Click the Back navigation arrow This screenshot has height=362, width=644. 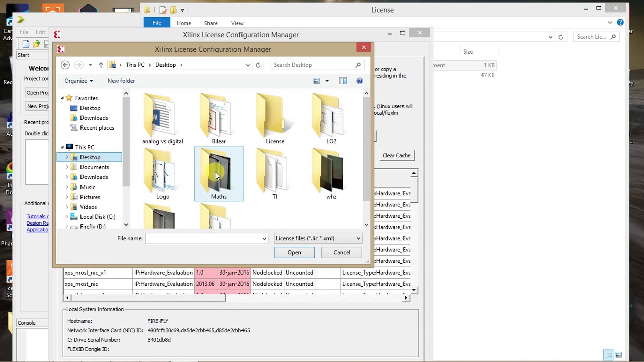coord(65,65)
